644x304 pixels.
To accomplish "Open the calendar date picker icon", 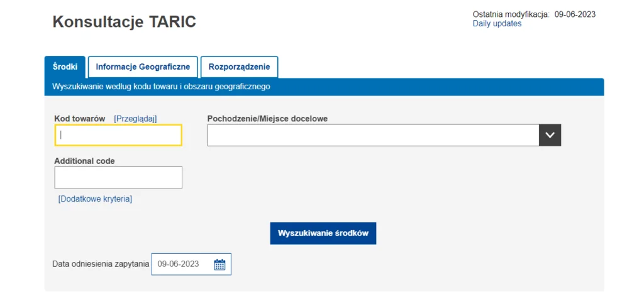I will tap(219, 264).
